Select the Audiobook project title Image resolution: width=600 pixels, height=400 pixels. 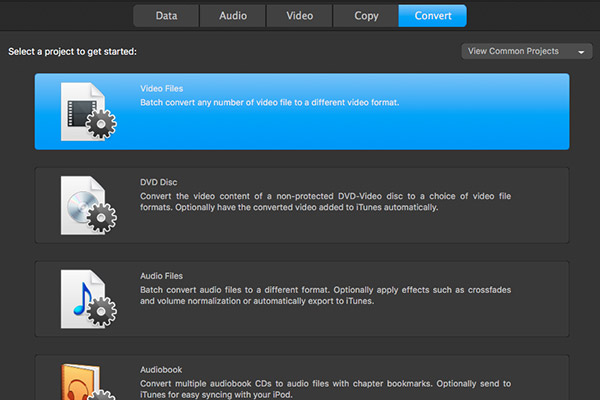161,369
